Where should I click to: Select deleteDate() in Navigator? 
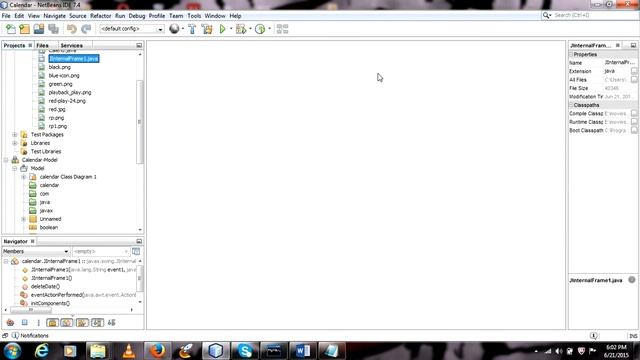click(x=45, y=287)
